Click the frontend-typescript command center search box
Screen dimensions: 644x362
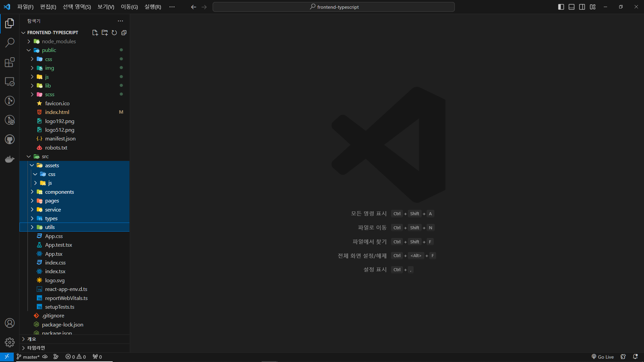(334, 7)
